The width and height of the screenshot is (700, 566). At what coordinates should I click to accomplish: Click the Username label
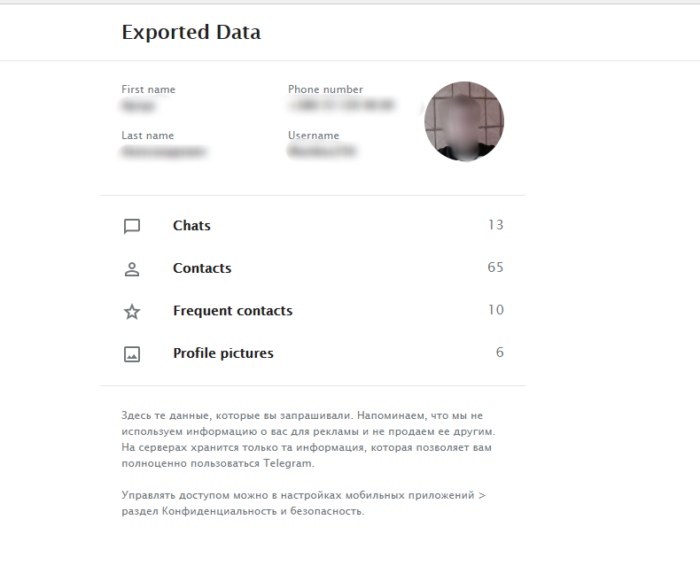click(313, 136)
